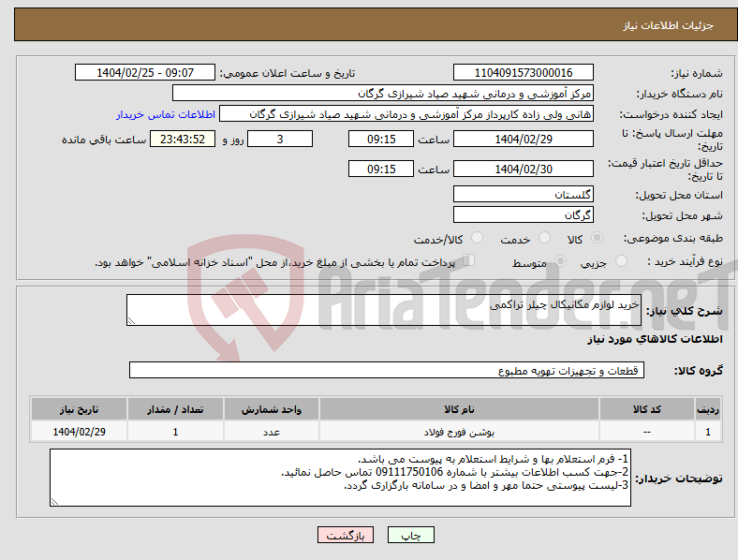
Task: Click the response deadline date 1404/02/29 field
Action: (524, 139)
